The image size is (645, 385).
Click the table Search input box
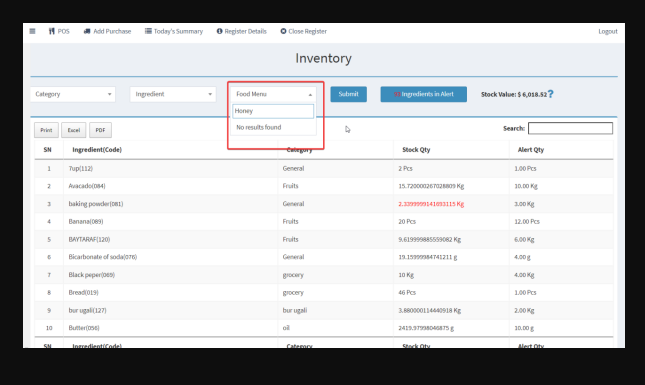point(570,128)
